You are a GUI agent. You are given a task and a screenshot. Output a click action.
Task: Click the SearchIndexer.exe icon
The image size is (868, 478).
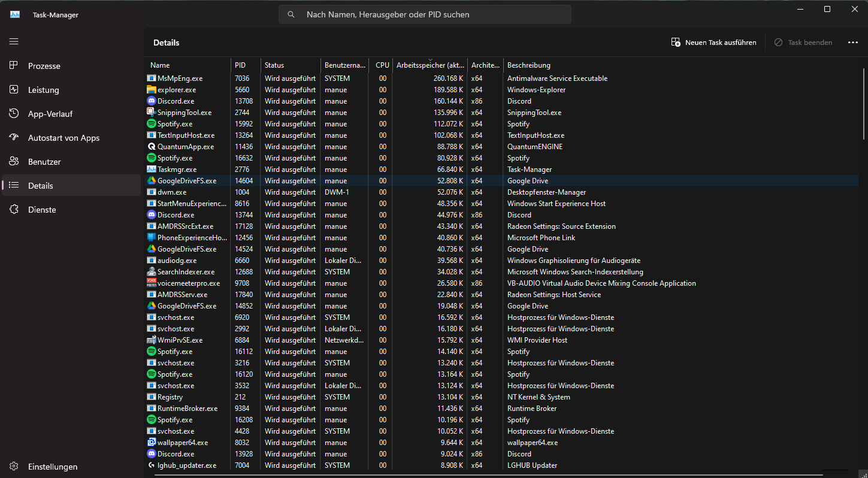point(152,272)
